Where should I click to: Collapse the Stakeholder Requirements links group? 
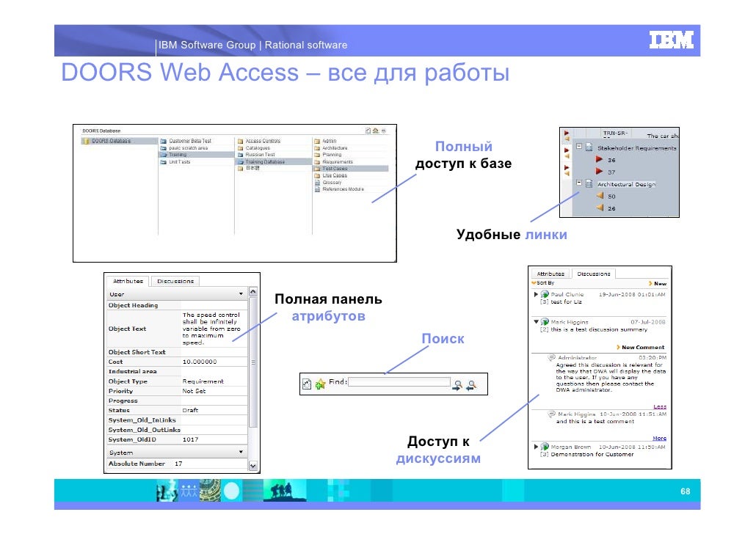pos(579,146)
